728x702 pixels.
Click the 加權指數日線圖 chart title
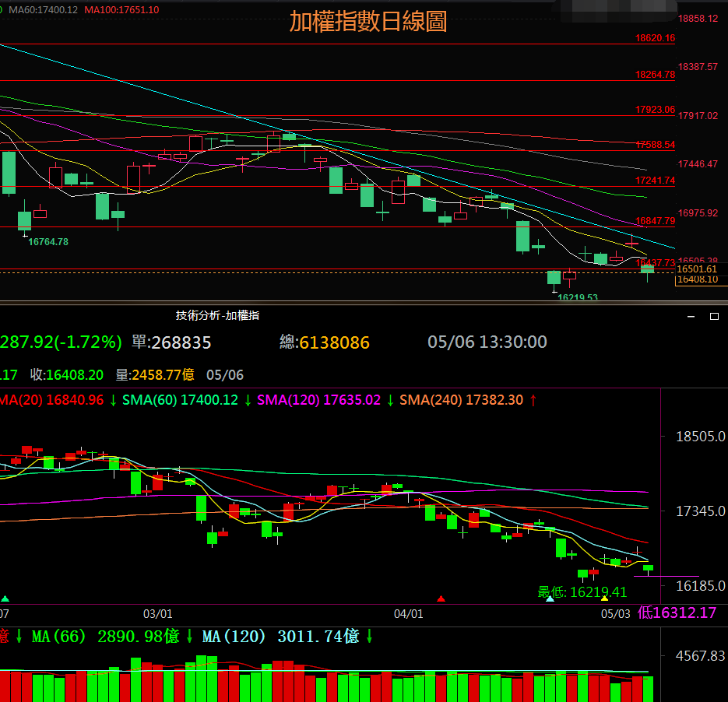[x=368, y=21]
